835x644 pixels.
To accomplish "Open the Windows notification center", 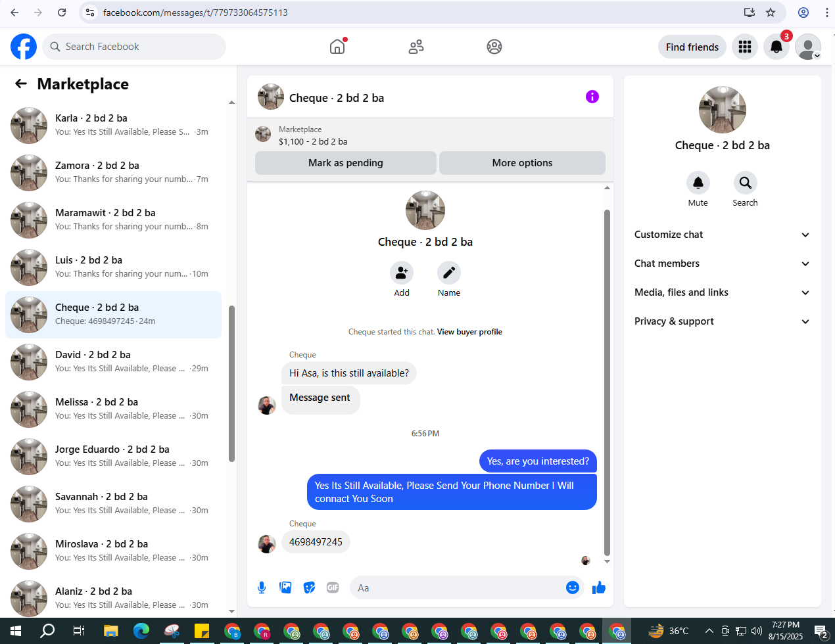I will (821, 632).
